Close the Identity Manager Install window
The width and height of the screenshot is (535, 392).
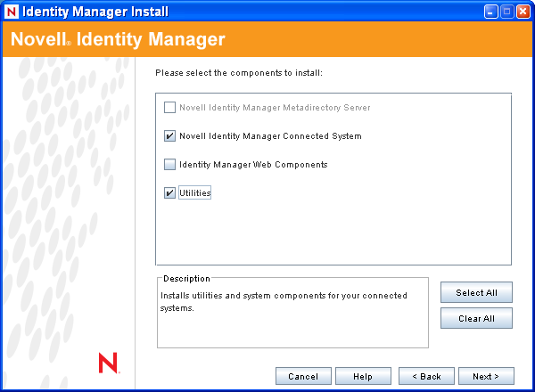523,12
